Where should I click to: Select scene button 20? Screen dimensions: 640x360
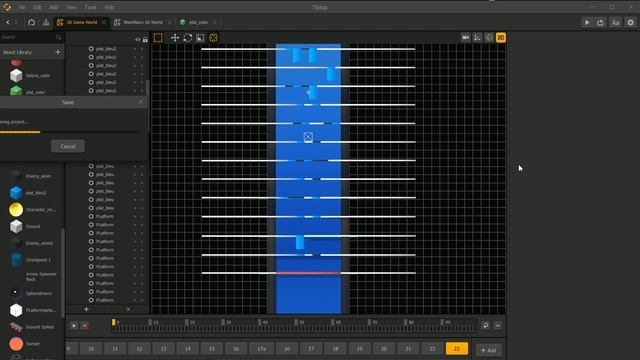pos(384,349)
